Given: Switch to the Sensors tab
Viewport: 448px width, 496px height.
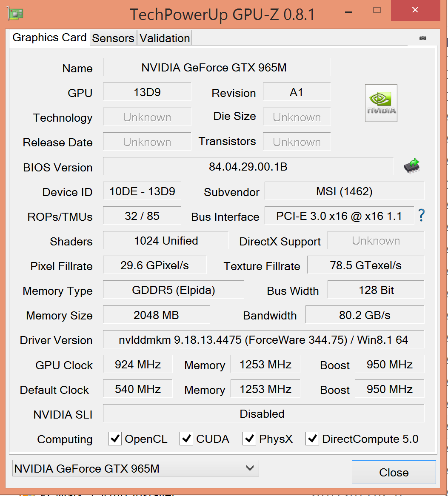Looking at the screenshot, I should pyautogui.click(x=113, y=38).
